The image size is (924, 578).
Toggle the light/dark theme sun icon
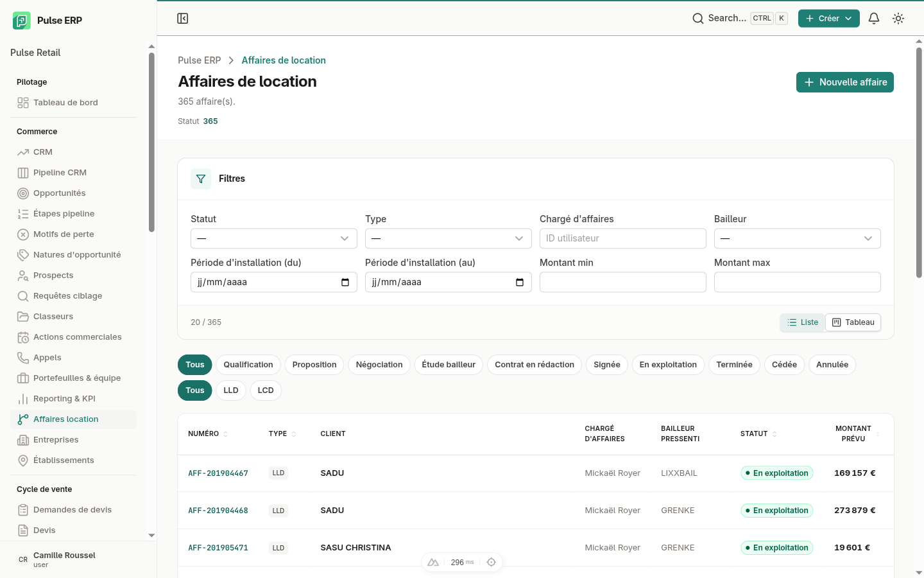(898, 19)
